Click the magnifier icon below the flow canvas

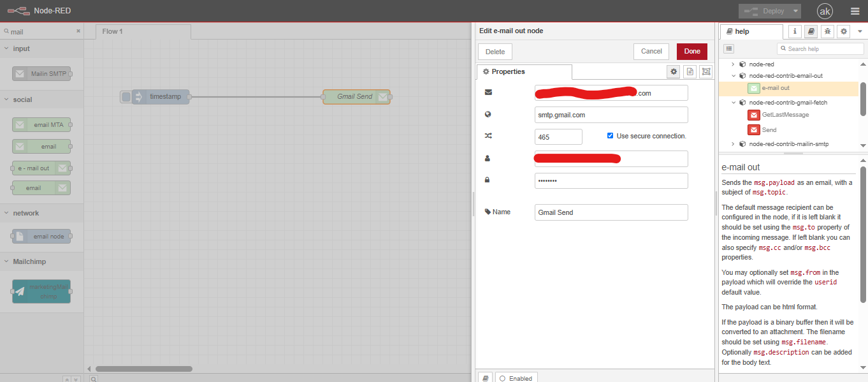click(93, 379)
